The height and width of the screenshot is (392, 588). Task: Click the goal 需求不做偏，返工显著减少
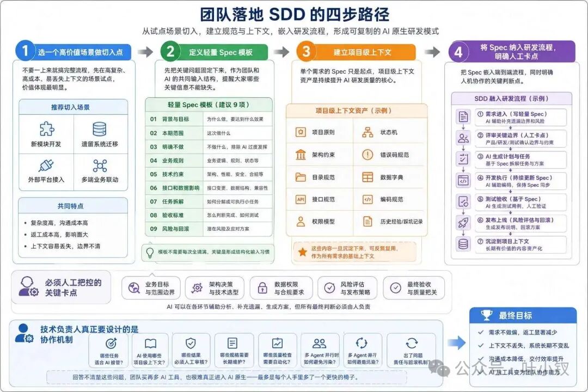[x=522, y=332]
